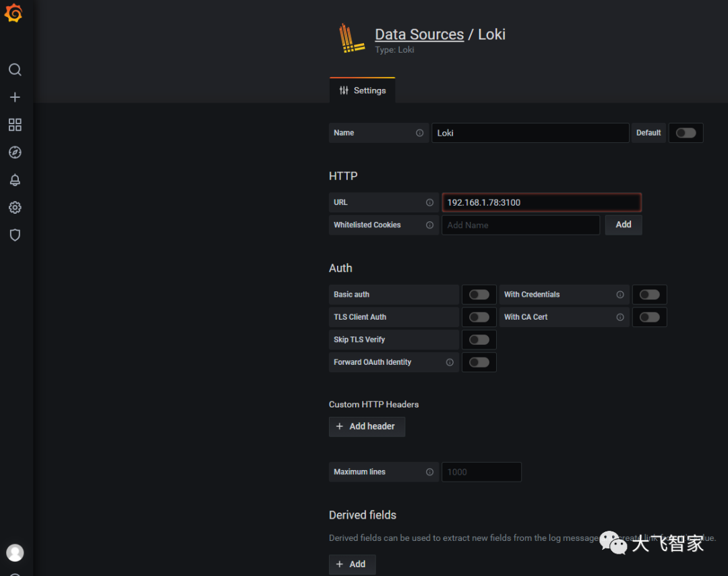Click the HTTP section heading
Image resolution: width=728 pixels, height=576 pixels.
pyautogui.click(x=343, y=176)
